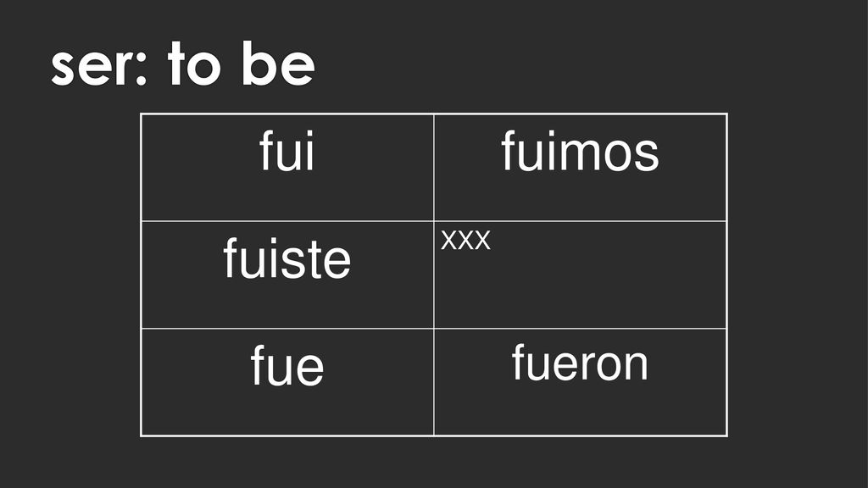The height and width of the screenshot is (488, 868).
Task: Click the top border of the table
Action: point(434,114)
